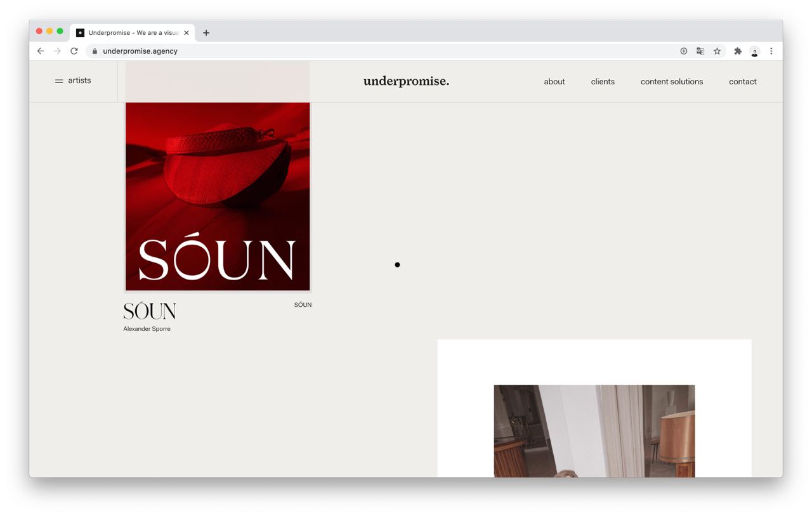
Task: Maximize window with green button
Action: click(x=60, y=31)
